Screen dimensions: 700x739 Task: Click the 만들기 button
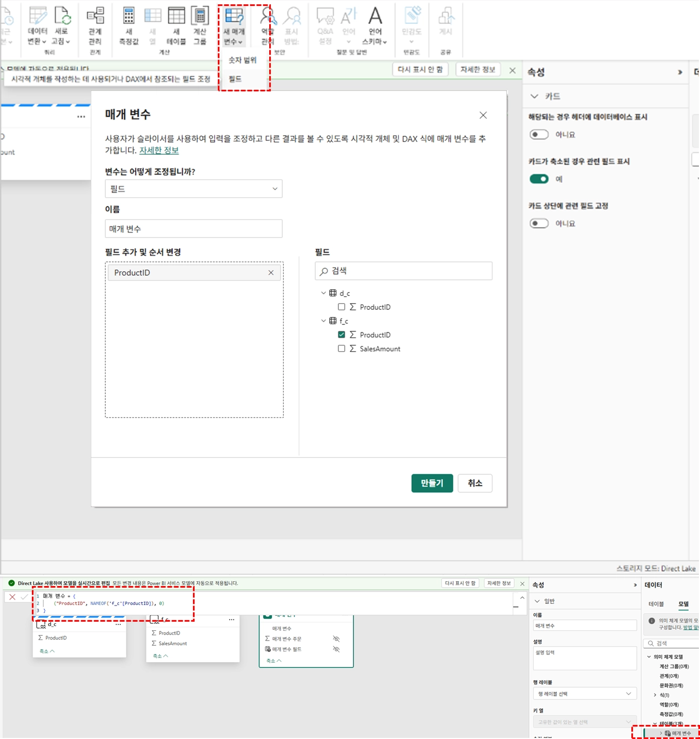(432, 483)
